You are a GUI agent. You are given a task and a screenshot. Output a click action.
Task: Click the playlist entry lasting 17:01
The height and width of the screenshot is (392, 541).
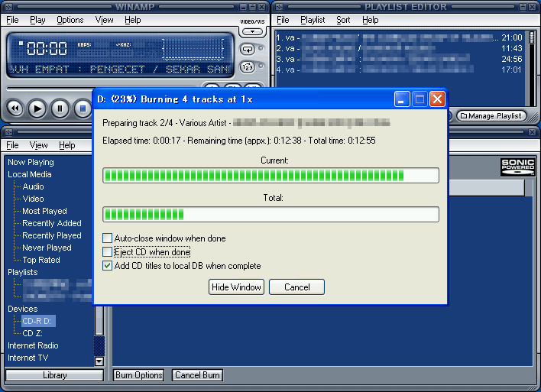coord(399,70)
